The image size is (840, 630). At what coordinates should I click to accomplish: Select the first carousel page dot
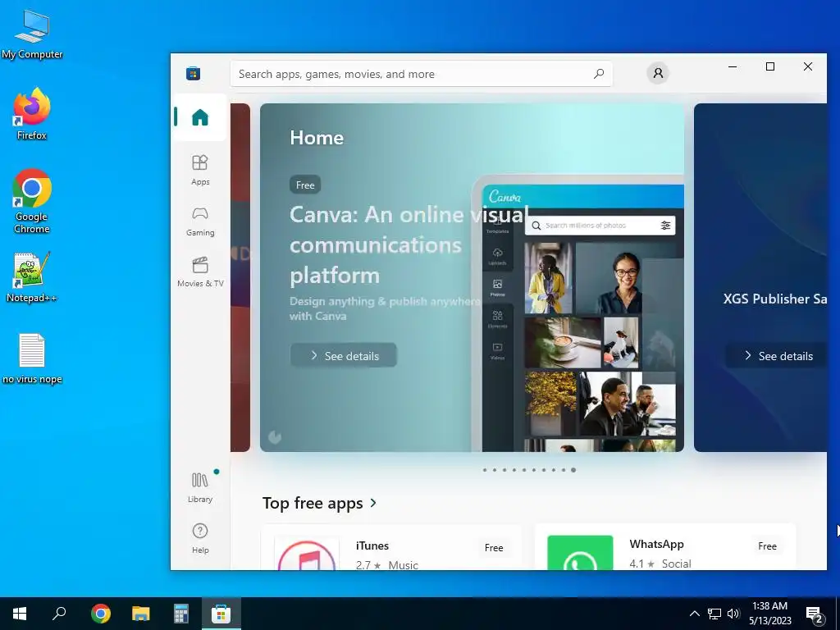485,470
